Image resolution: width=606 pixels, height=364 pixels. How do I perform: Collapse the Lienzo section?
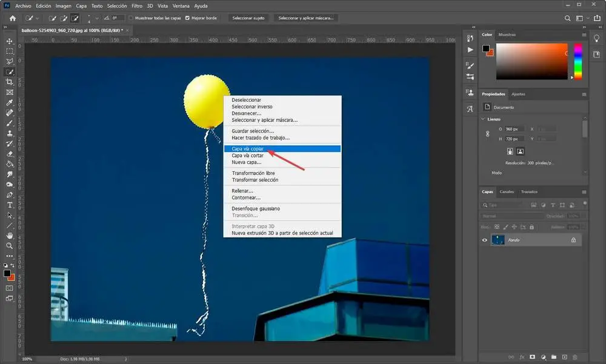pos(483,119)
